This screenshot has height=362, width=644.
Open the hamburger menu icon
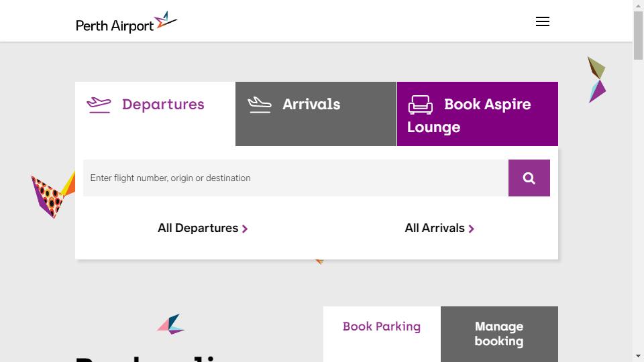pos(542,21)
